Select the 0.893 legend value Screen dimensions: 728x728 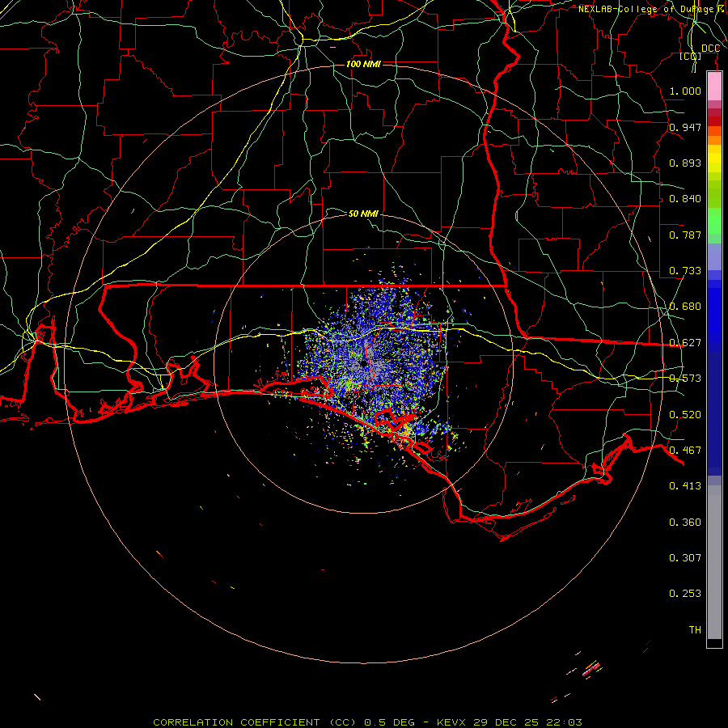point(685,163)
